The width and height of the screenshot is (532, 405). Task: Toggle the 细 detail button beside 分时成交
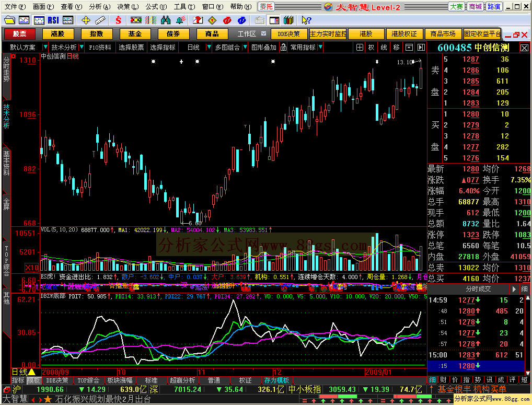coord(524,289)
